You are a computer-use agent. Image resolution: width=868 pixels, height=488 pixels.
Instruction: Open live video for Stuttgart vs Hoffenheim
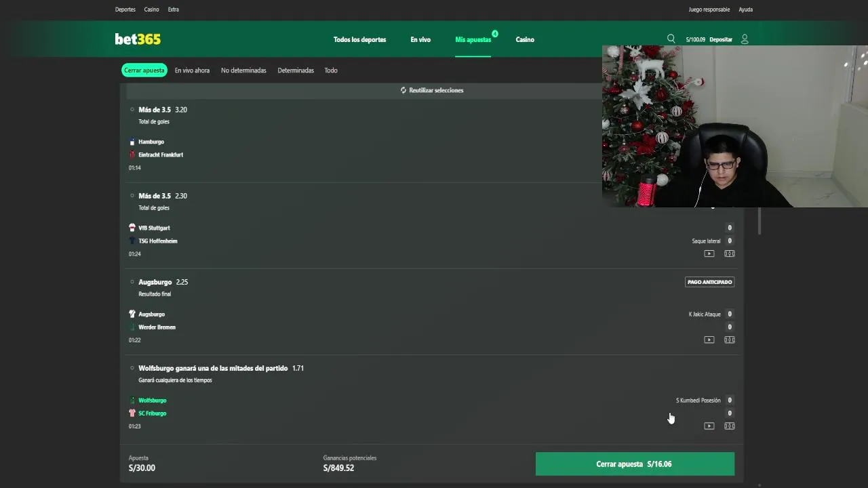coord(709,253)
